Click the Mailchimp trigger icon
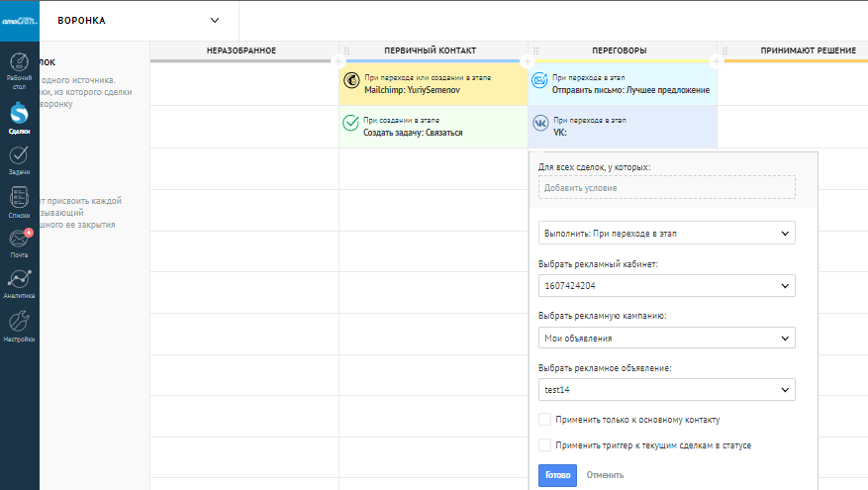This screenshot has height=490, width=868. pyautogui.click(x=350, y=81)
